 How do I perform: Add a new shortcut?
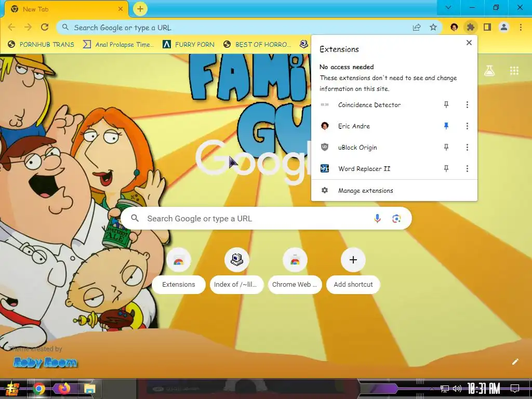pos(353,271)
